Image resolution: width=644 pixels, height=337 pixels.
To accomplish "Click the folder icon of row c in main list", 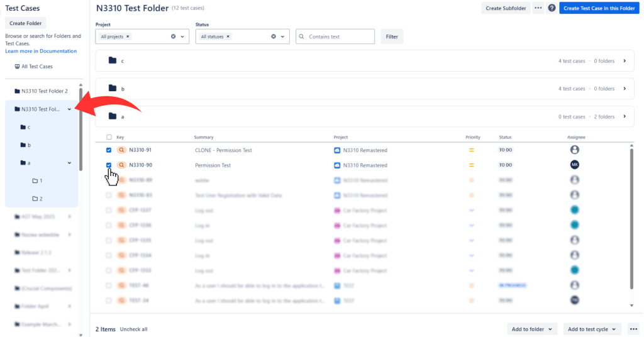I will click(113, 60).
